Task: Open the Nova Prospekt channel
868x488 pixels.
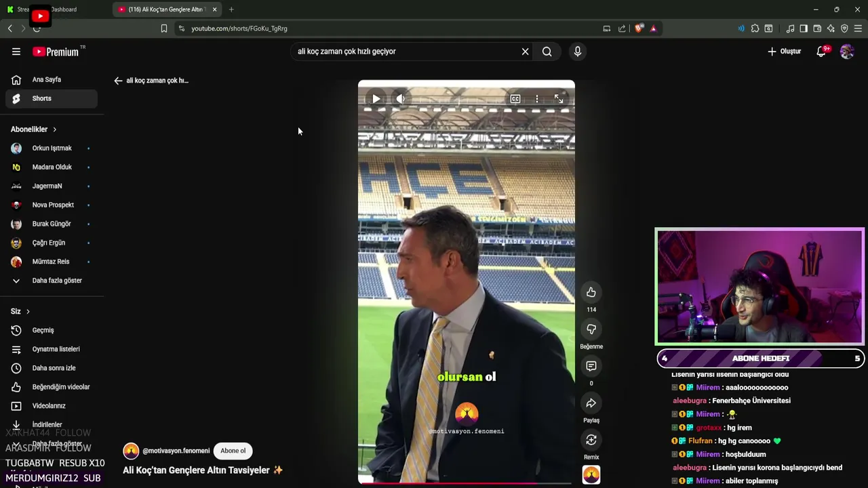Action: (x=52, y=205)
